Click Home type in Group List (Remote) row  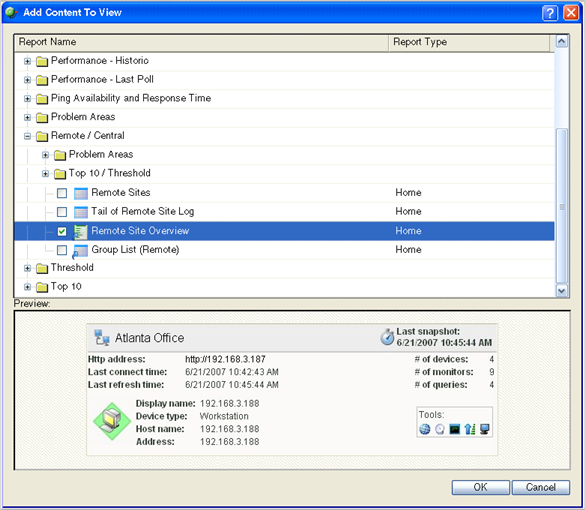[409, 250]
